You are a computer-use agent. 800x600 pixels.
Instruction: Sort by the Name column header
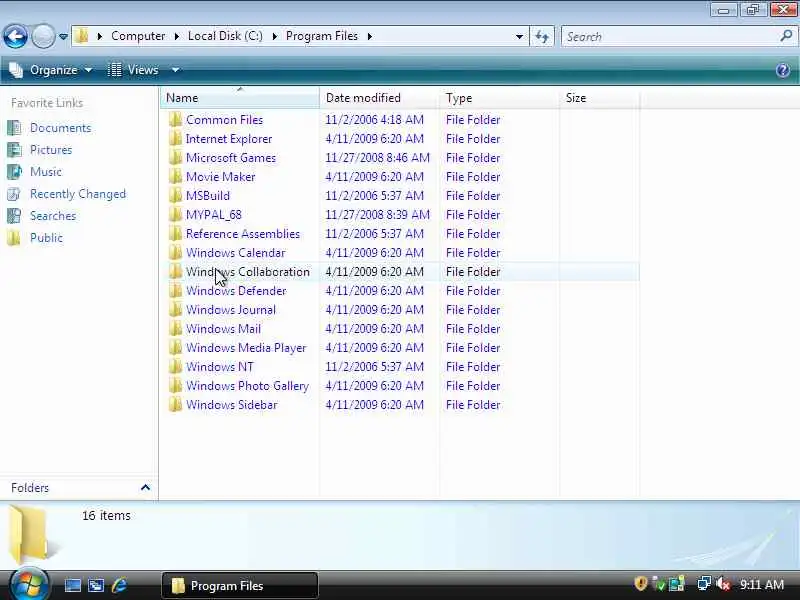(x=240, y=98)
